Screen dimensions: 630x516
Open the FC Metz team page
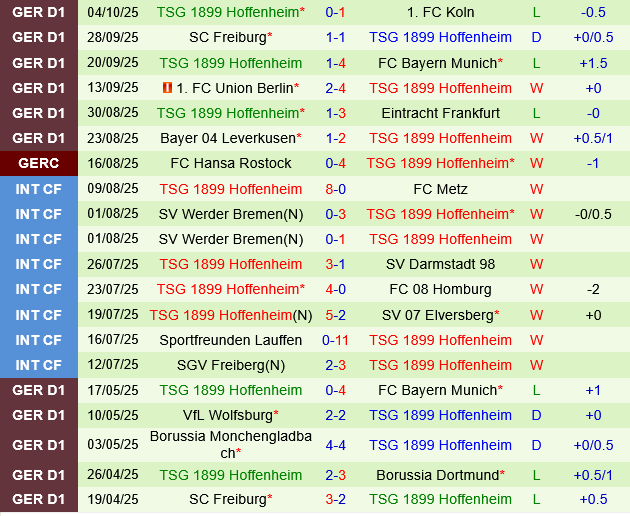pos(440,188)
